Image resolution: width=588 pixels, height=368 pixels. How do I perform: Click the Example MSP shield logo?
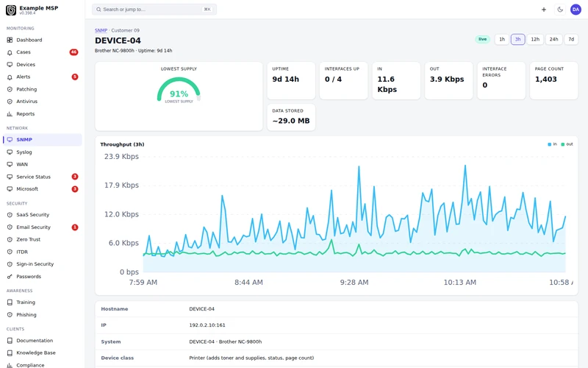pos(11,10)
